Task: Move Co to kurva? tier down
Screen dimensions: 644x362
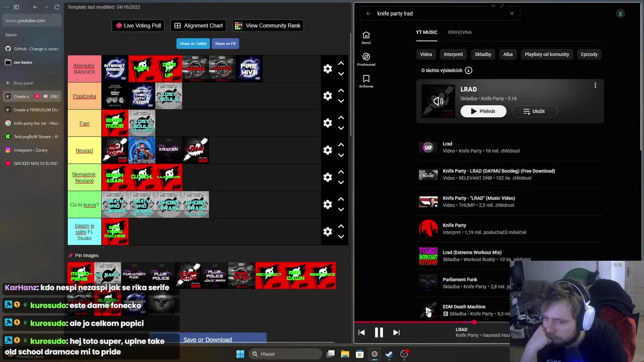Action: pos(341,210)
